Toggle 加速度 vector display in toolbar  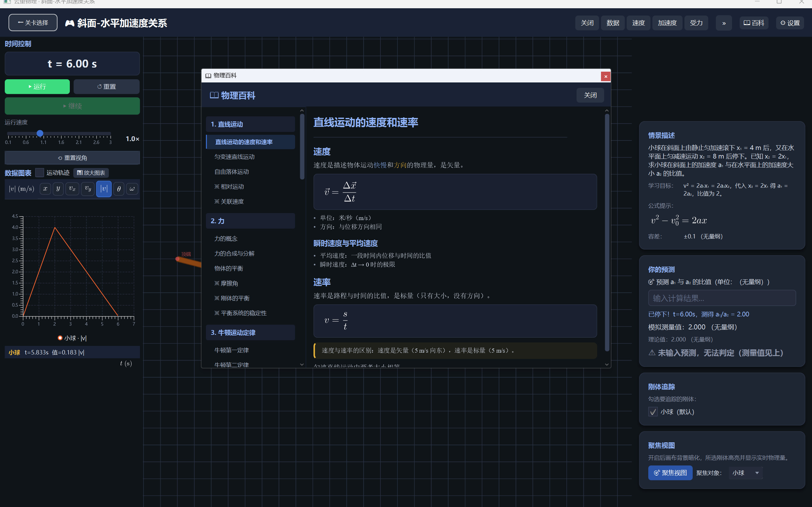click(667, 23)
